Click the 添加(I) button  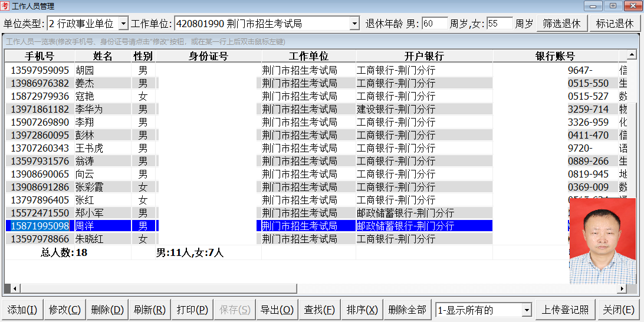[22, 310]
